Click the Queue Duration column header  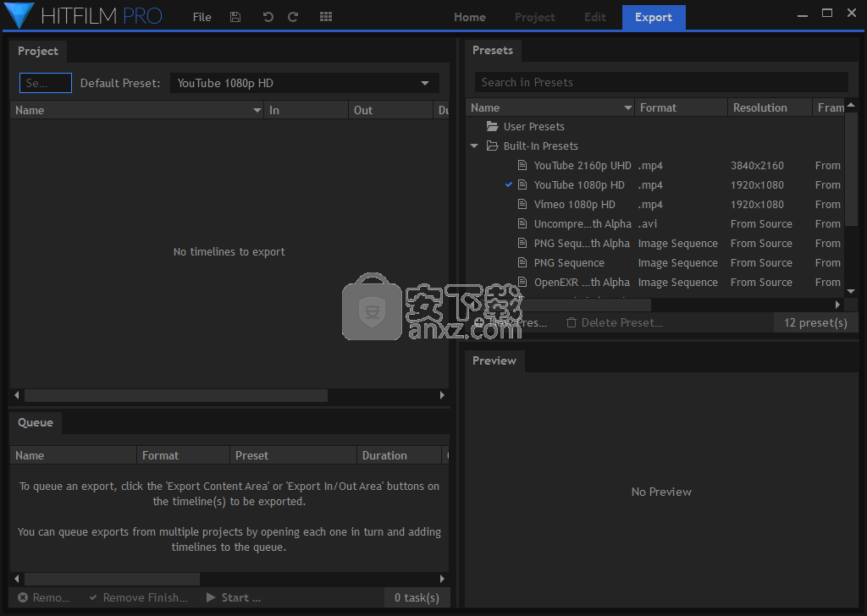[399, 456]
